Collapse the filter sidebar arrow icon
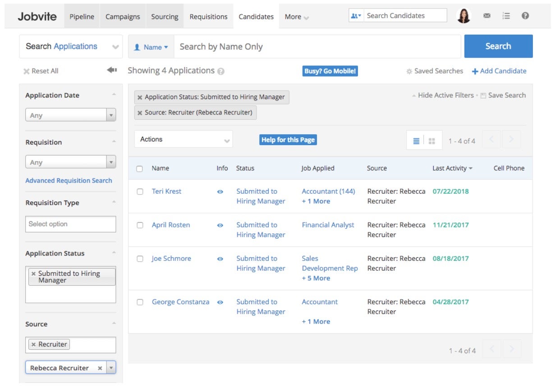Viewport: 560px width, 392px height. (112, 70)
